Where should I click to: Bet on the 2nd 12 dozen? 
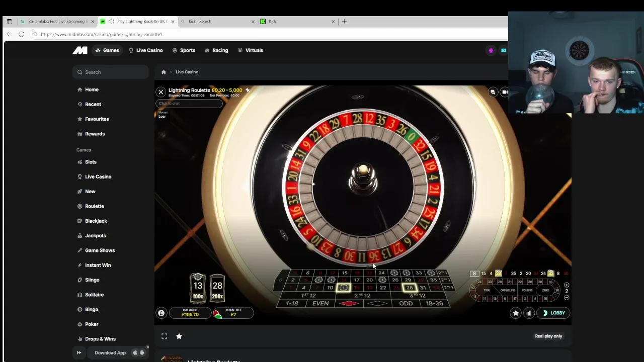tap(363, 296)
